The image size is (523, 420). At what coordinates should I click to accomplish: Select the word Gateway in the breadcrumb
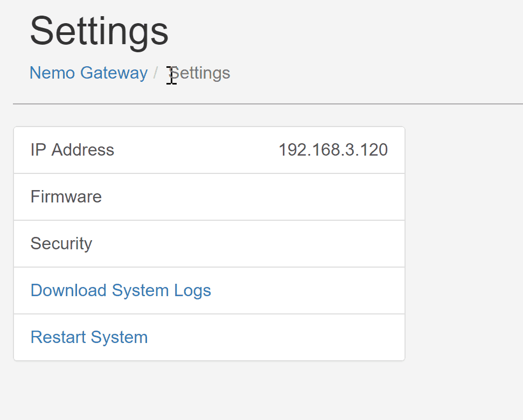pyautogui.click(x=114, y=73)
